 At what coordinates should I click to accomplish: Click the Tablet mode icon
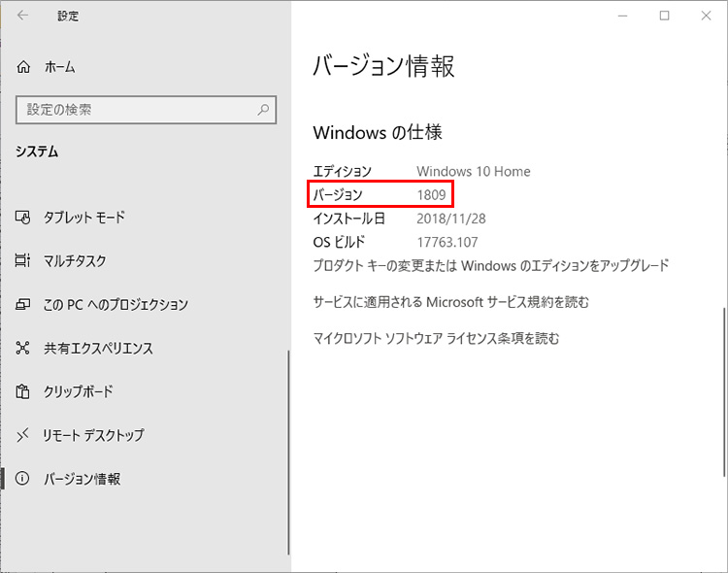click(x=24, y=218)
